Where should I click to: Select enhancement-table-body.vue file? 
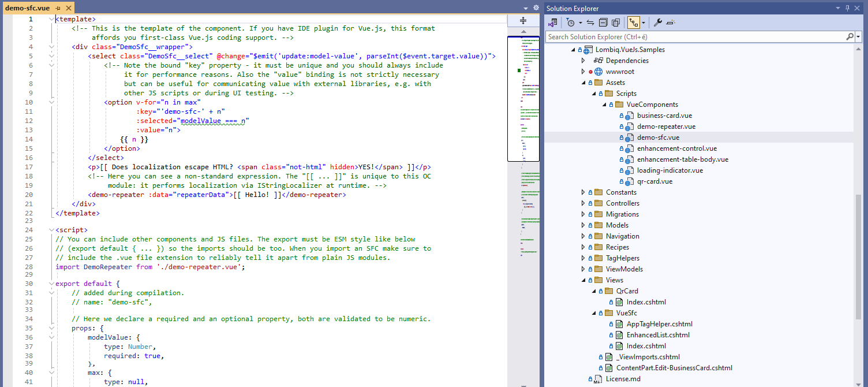tap(683, 159)
